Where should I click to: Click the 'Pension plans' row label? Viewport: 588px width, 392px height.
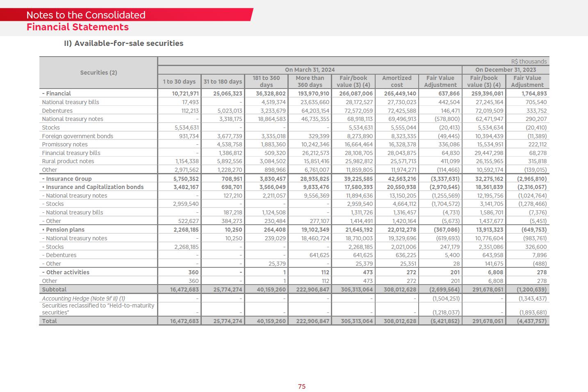click(x=65, y=230)
